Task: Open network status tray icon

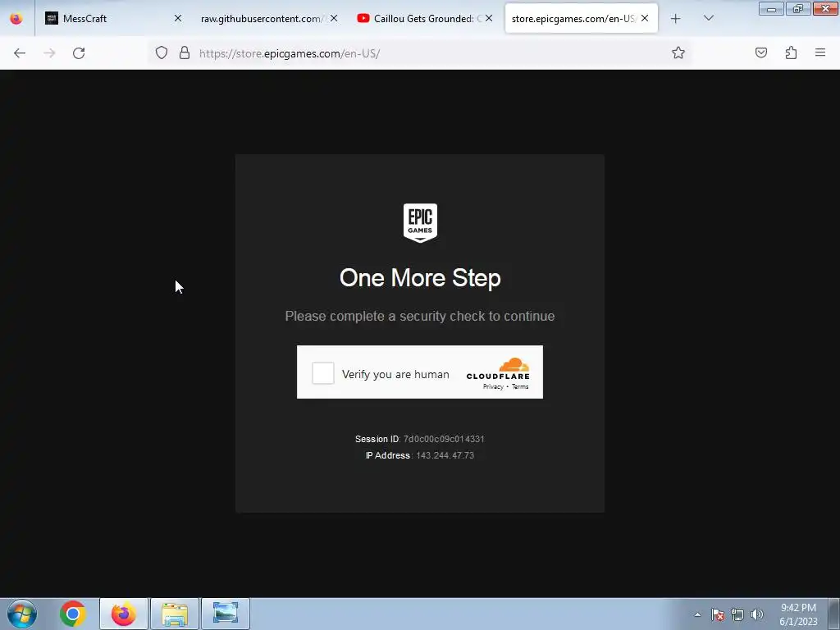Action: [x=737, y=614]
